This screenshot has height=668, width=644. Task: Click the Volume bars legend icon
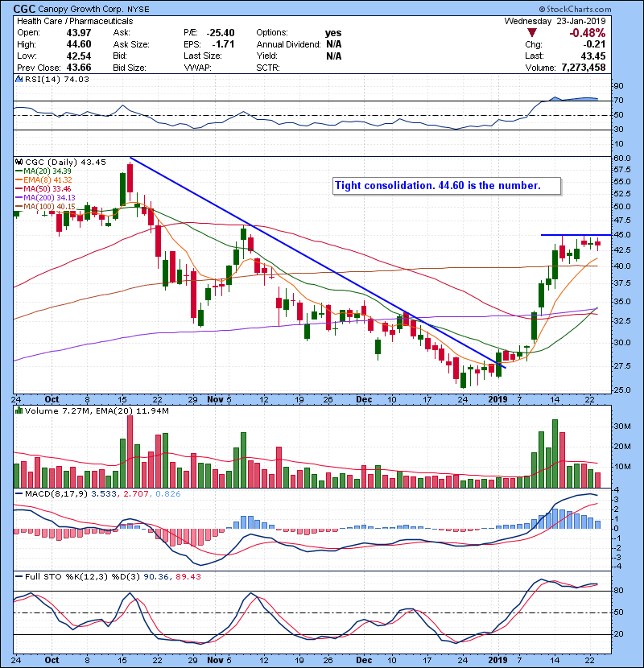point(19,410)
